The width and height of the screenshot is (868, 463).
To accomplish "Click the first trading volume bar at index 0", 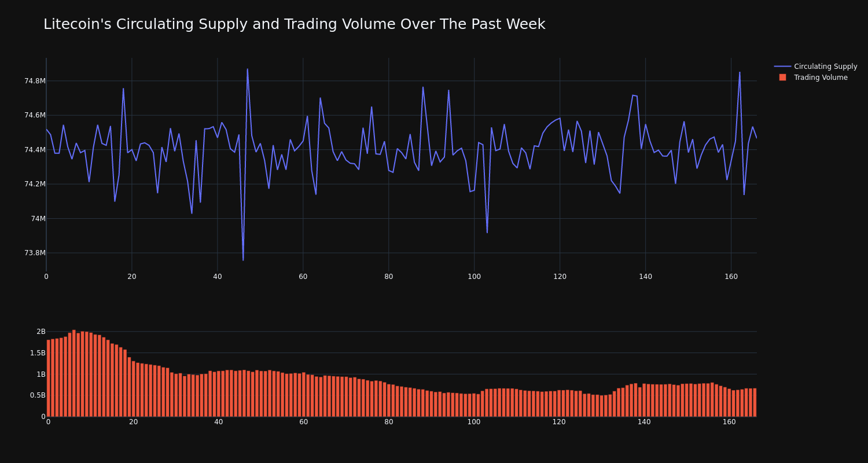I will 49,378.
